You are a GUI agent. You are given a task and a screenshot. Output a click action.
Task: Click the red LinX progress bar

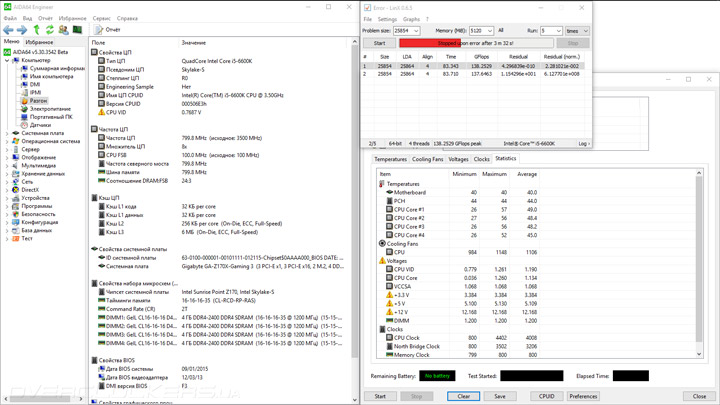[476, 43]
